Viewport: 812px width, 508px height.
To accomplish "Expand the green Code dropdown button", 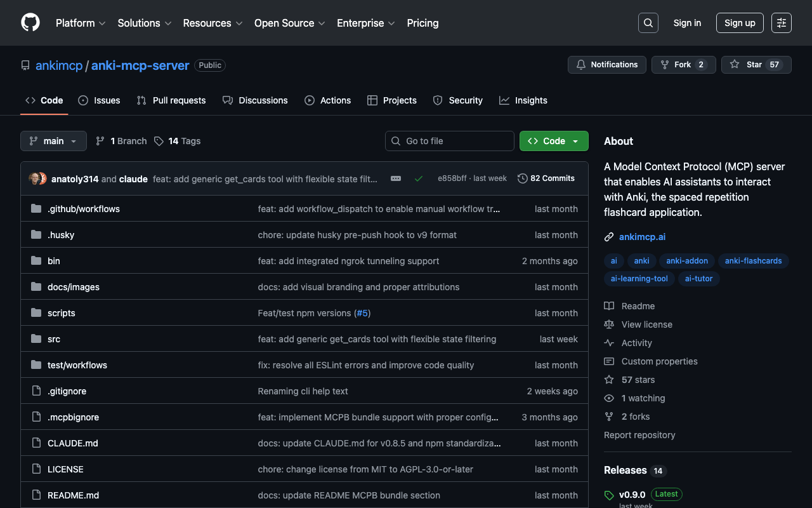I will [553, 141].
